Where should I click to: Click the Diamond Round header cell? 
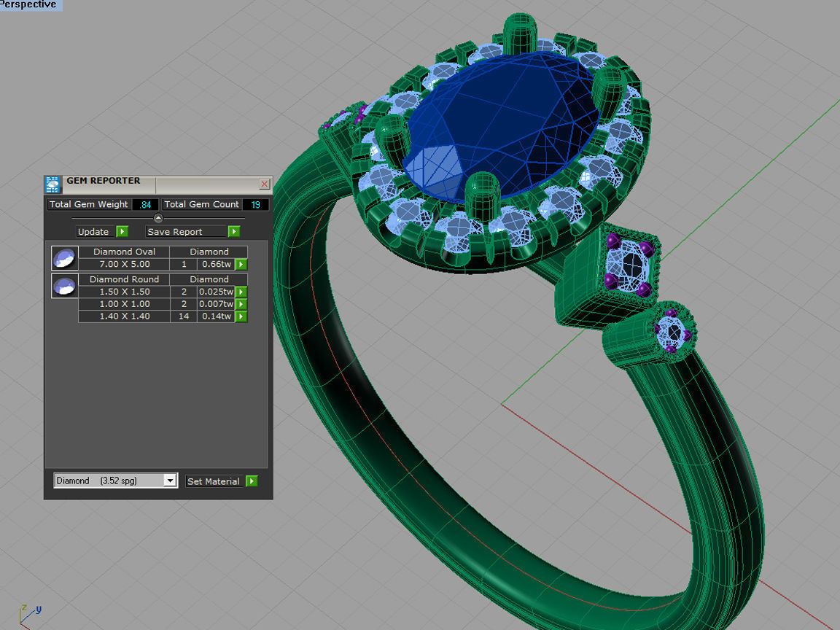pos(124,280)
